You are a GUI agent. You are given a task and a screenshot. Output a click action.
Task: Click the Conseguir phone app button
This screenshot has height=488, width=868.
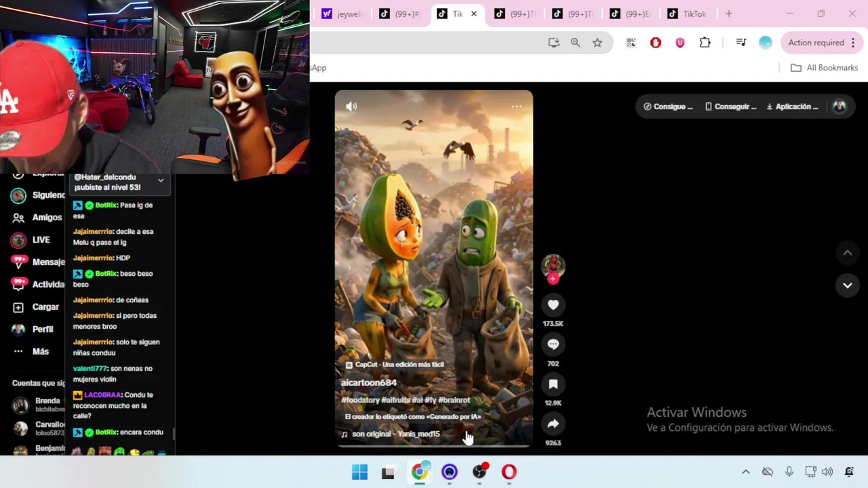731,106
